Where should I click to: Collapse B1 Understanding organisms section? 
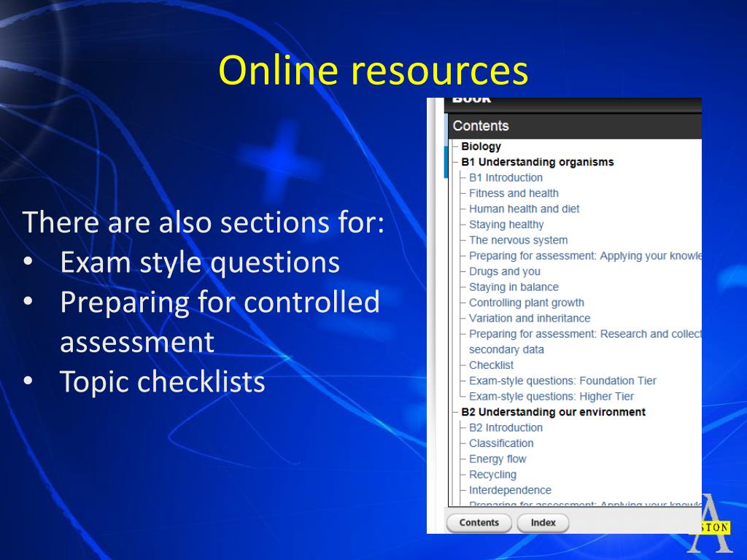click(x=538, y=162)
